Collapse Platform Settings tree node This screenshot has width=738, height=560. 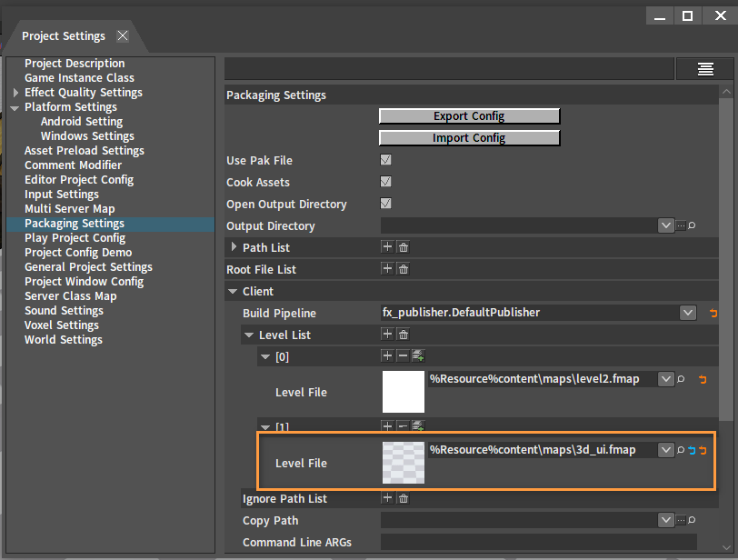pyautogui.click(x=15, y=108)
